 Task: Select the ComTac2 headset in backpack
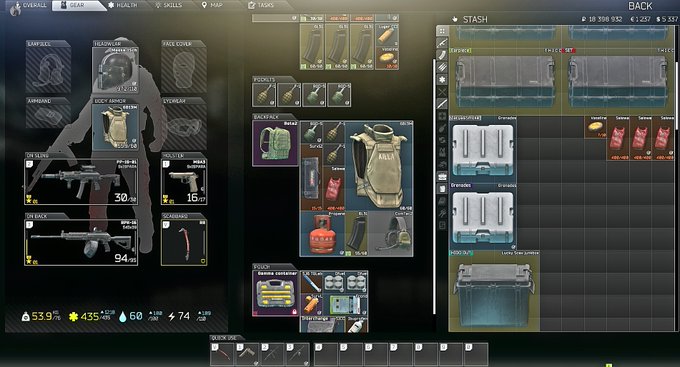pyautogui.click(x=390, y=234)
